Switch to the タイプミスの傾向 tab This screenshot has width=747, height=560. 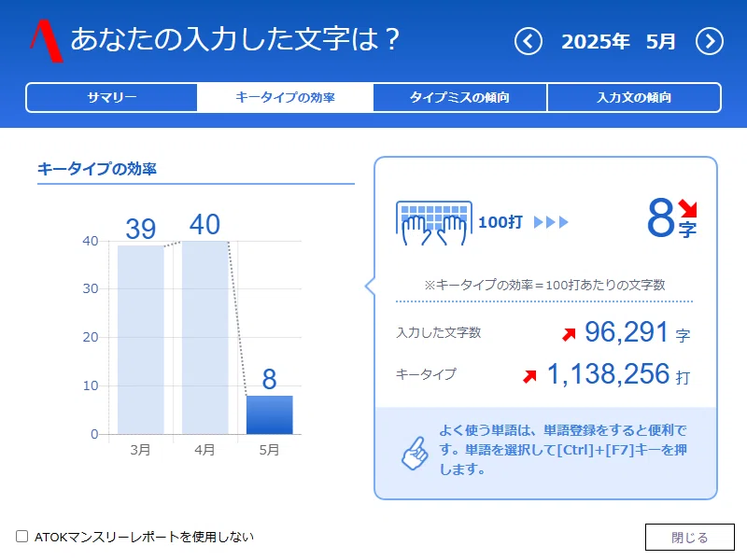pyautogui.click(x=459, y=98)
